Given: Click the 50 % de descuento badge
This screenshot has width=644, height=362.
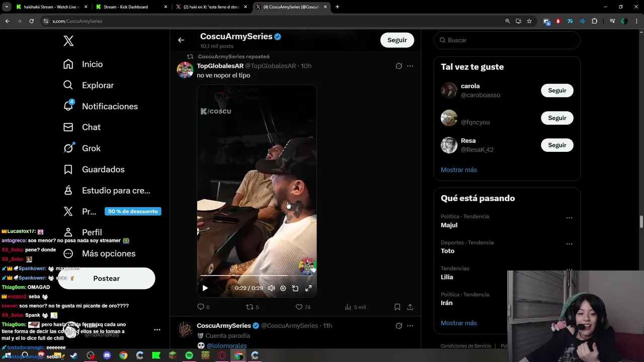Looking at the screenshot, I should [x=133, y=211].
